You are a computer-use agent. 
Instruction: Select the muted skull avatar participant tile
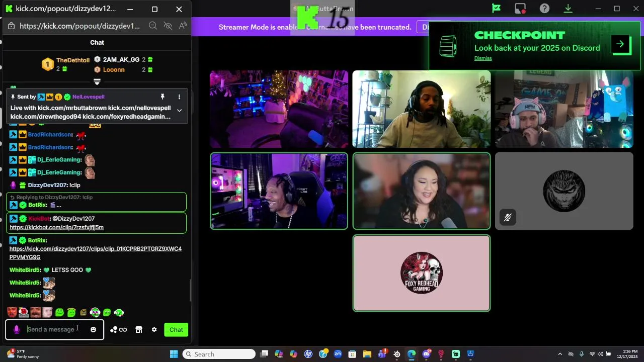[564, 191]
